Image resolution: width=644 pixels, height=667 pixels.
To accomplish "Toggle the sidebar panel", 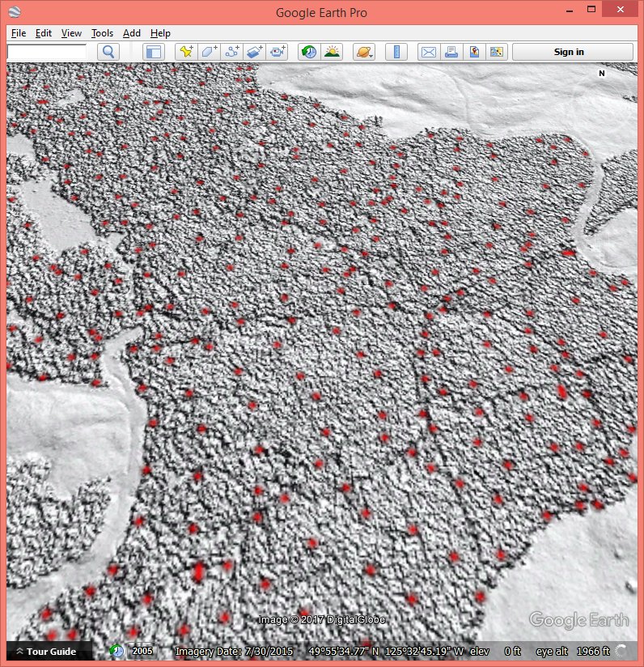I will [x=154, y=52].
